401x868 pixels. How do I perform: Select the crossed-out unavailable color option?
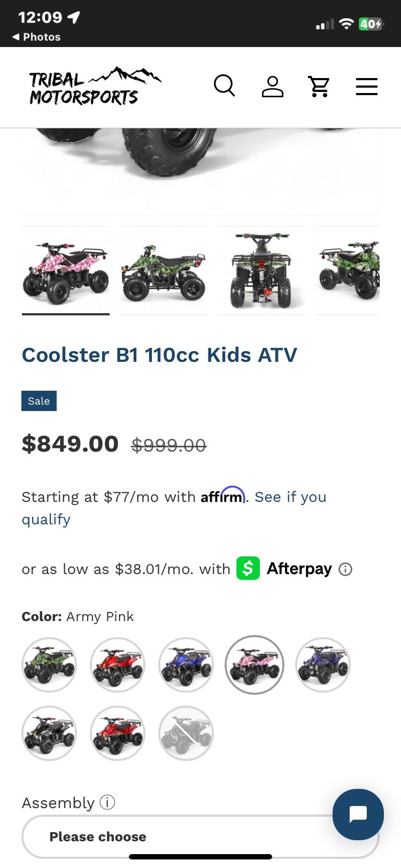186,733
